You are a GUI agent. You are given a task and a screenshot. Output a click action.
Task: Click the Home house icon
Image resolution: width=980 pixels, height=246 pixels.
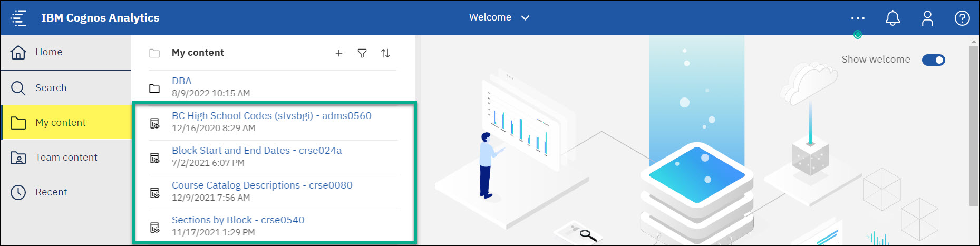pyautogui.click(x=18, y=52)
